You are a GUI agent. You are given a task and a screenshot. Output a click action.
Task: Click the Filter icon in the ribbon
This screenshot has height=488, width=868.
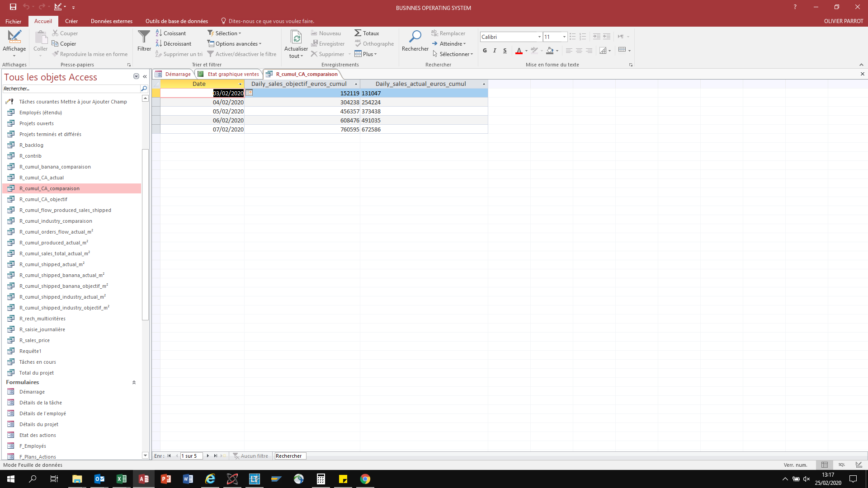click(x=144, y=42)
